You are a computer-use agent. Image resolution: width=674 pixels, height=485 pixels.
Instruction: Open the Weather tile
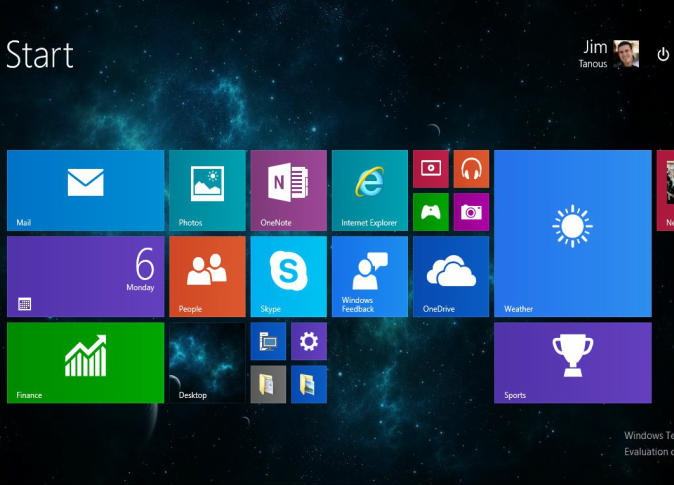(572, 233)
